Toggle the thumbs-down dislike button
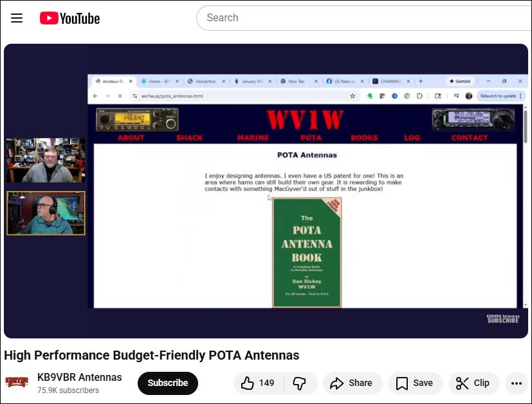 (x=299, y=383)
